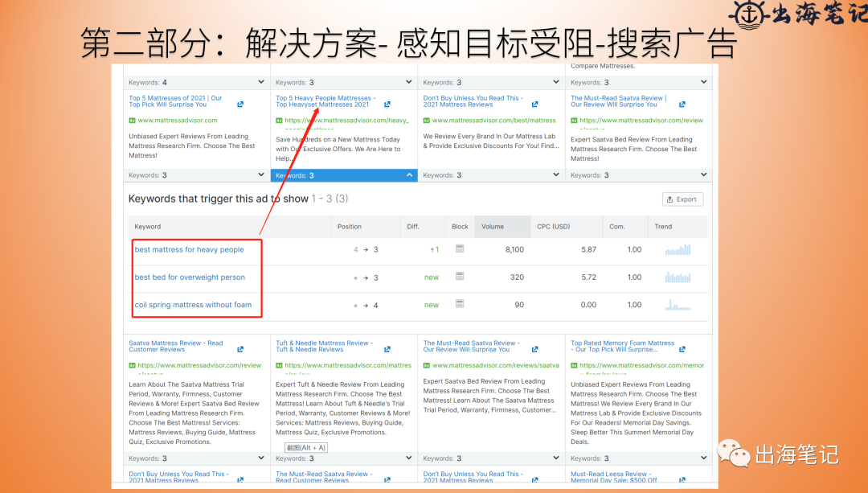The height and width of the screenshot is (493, 868).
Task: Open ad title 'Top Rated Memory Foam Mattress'
Action: pyautogui.click(x=622, y=346)
